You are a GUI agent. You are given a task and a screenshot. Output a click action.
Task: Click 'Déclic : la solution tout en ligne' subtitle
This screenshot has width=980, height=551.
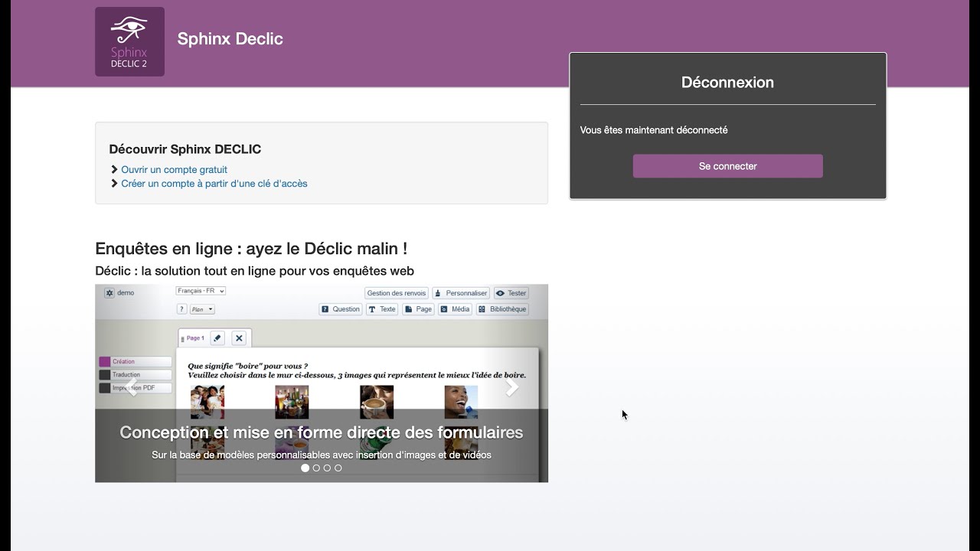[254, 271]
